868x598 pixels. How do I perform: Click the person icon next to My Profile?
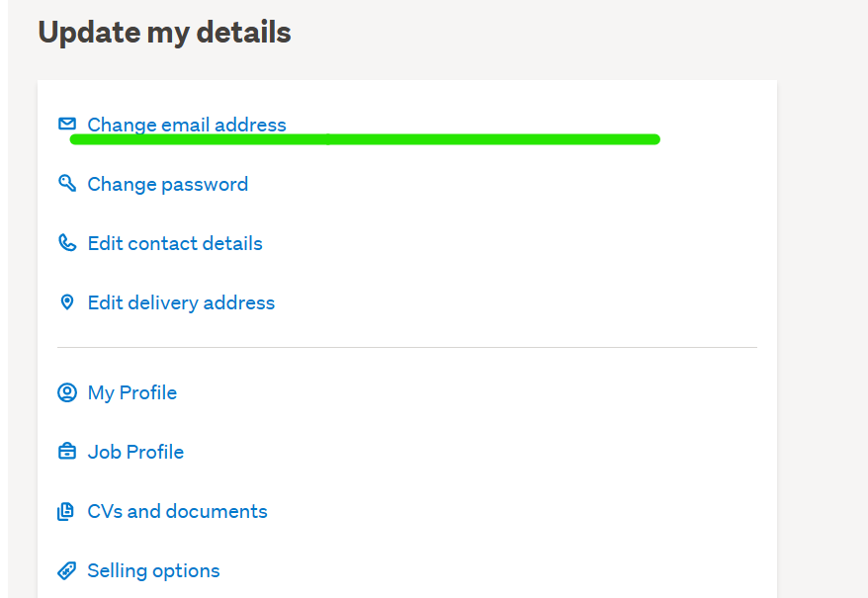coord(67,392)
